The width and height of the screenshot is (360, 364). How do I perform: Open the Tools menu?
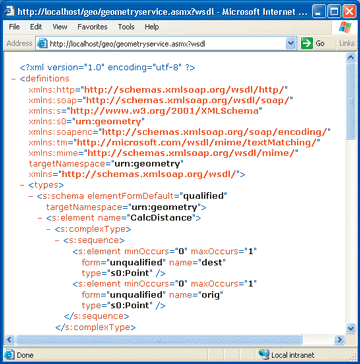126,27
